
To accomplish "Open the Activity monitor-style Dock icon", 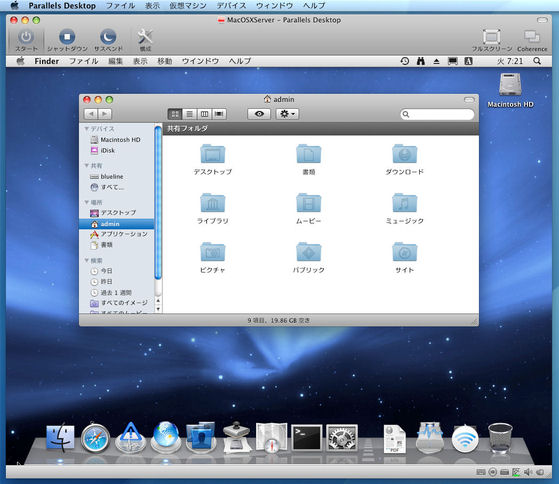I will (x=430, y=438).
